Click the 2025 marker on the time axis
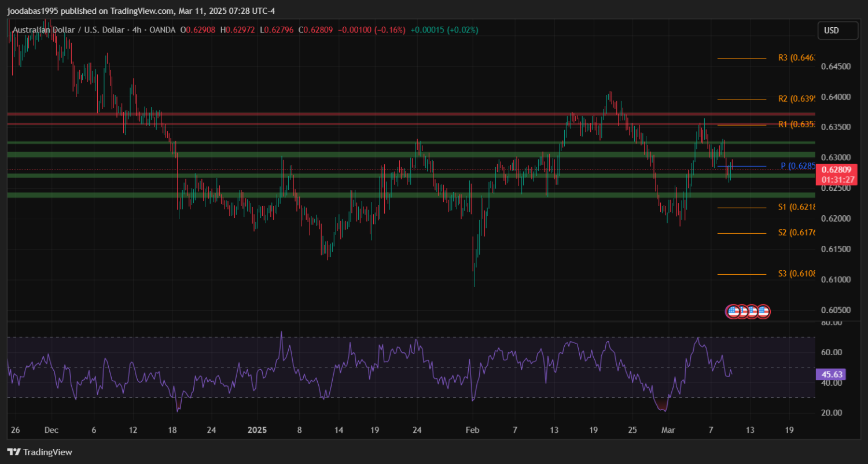The height and width of the screenshot is (464, 868). [x=256, y=430]
